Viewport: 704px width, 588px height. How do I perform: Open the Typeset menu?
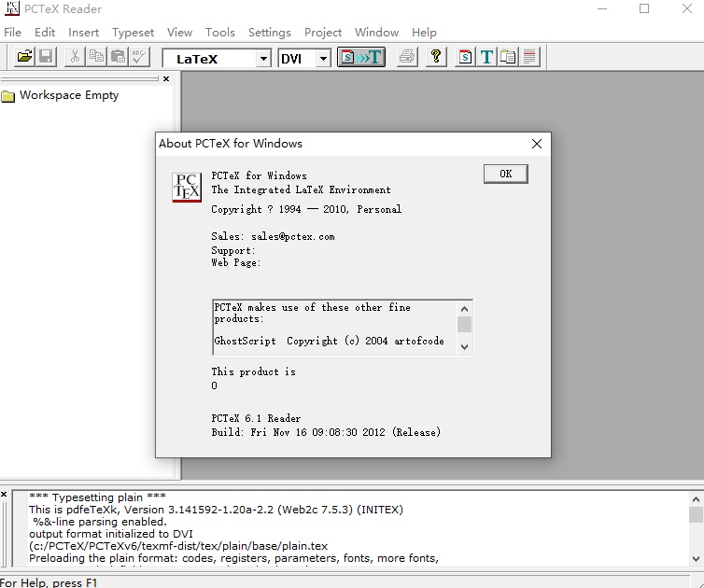[x=133, y=33]
